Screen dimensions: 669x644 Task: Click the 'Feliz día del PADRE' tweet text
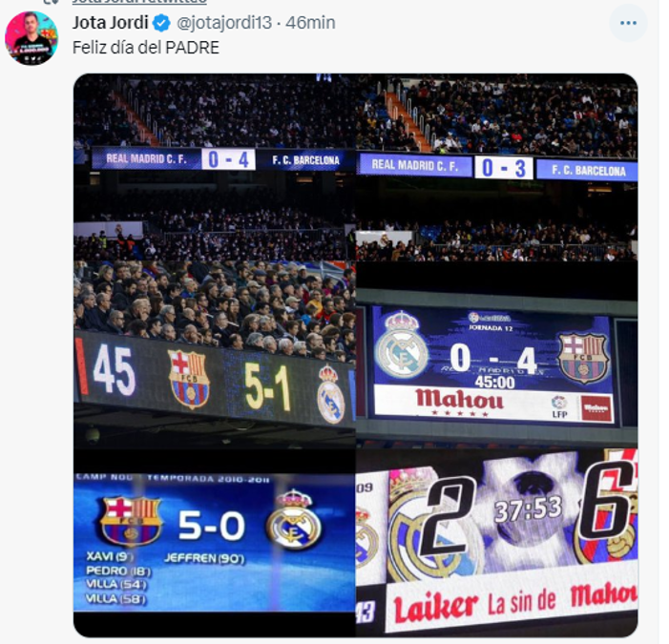click(146, 48)
